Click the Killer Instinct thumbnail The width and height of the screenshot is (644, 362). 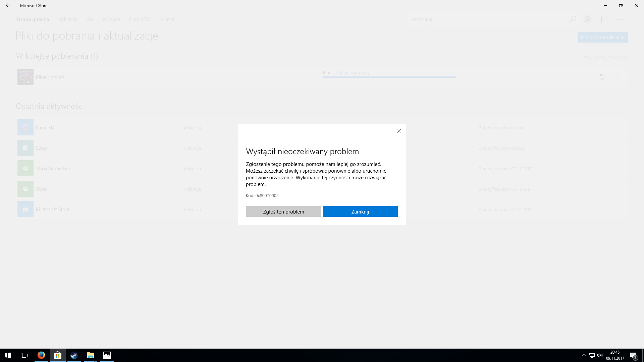25,77
